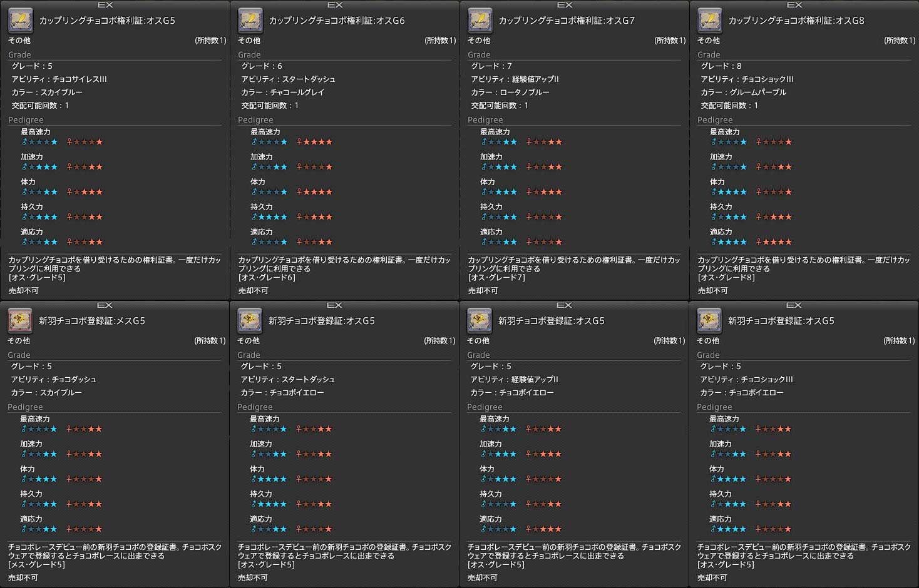The width and height of the screenshot is (919, 588).
Task: Click the 新羽チョコボ登録証:メスG5 item icon
Action: [x=19, y=321]
